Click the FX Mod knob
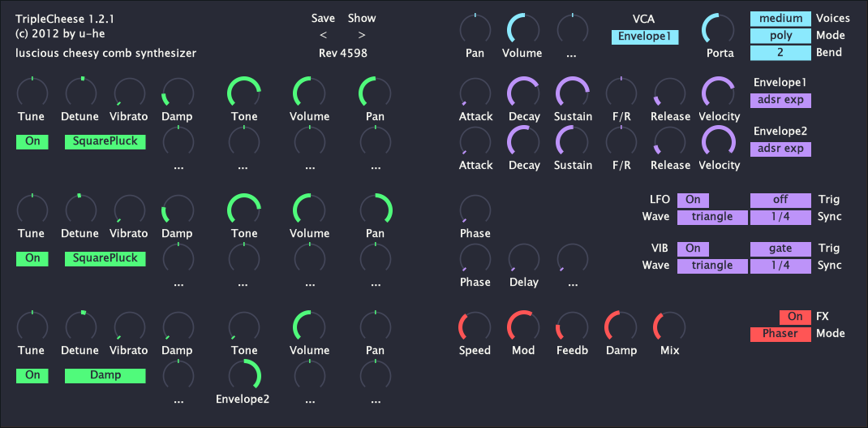Viewport: 868px width, 428px height. point(523,326)
